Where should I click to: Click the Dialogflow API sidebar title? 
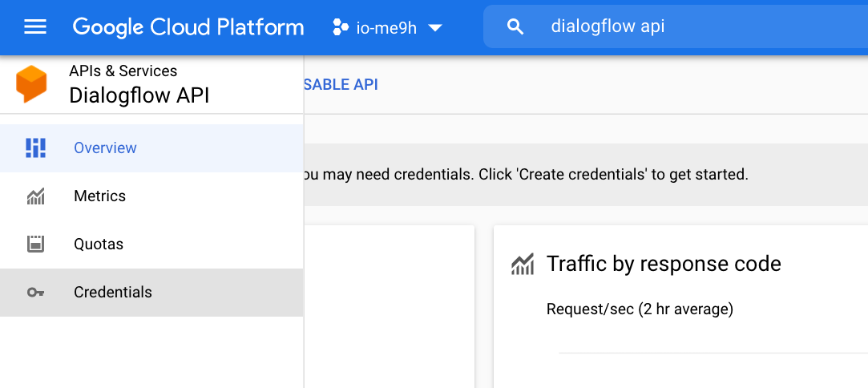(139, 96)
